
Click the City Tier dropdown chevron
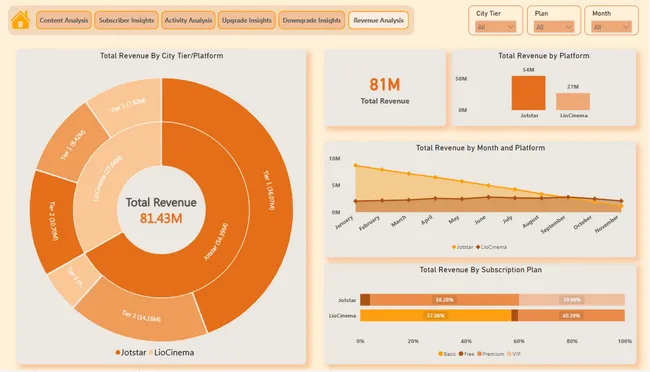pyautogui.click(x=511, y=27)
